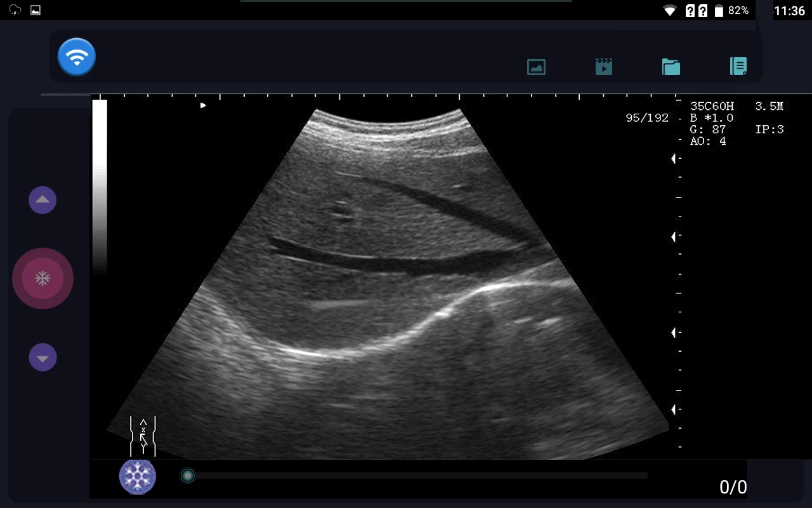Tap the picture notification icon in status bar
Screen dimensions: 812x508
click(x=36, y=10)
